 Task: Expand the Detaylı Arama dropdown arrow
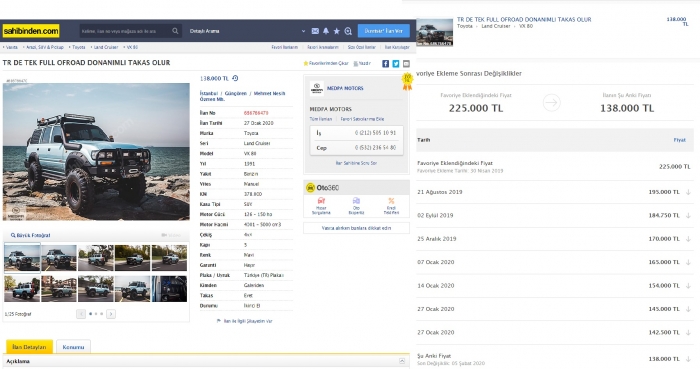coord(303,31)
